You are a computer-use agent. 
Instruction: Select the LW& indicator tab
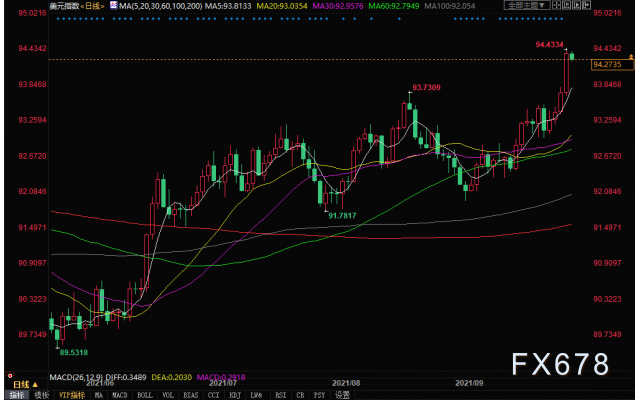pos(256,395)
